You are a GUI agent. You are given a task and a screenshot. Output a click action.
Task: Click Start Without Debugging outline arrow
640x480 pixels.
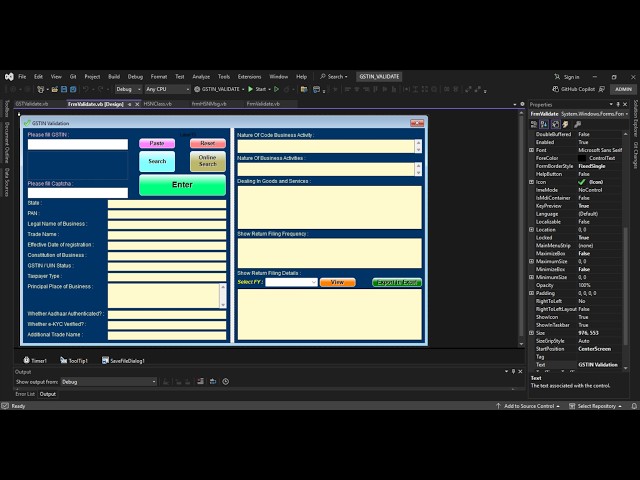click(276, 89)
